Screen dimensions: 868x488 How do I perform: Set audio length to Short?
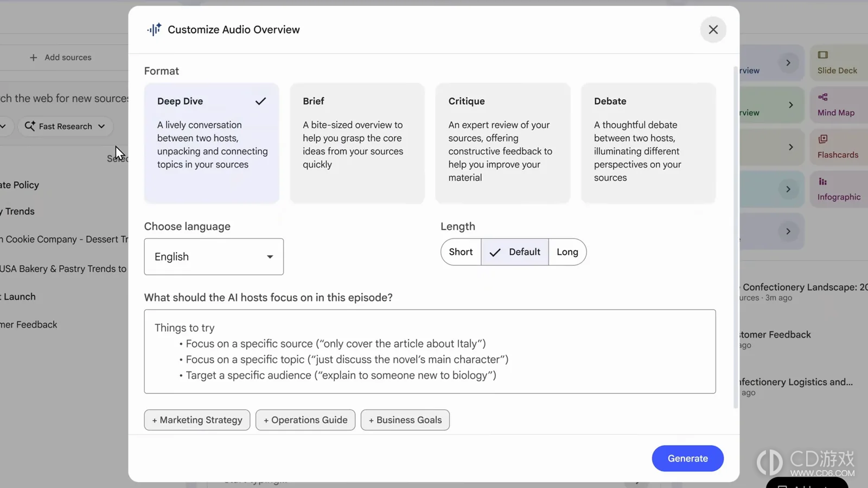pos(461,252)
